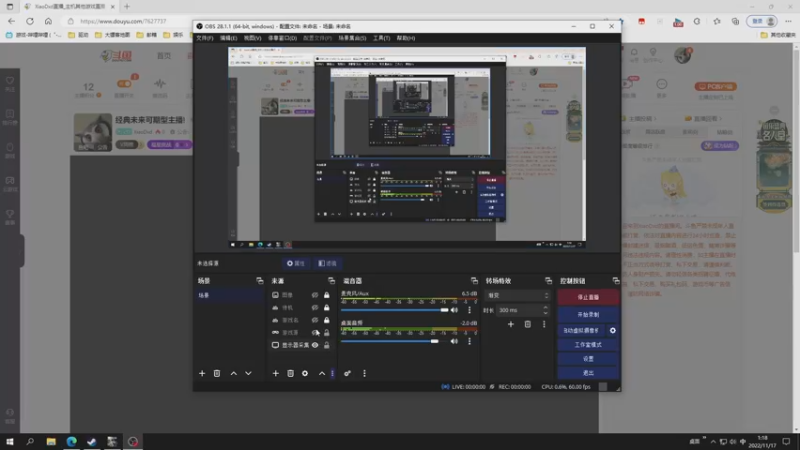The width and height of the screenshot is (800, 450).
Task: Click the 桌面音频 volume slider
Action: coord(394,341)
